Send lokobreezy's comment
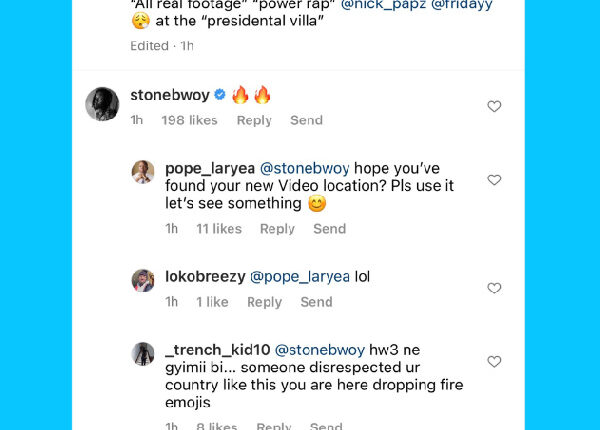 tap(316, 302)
